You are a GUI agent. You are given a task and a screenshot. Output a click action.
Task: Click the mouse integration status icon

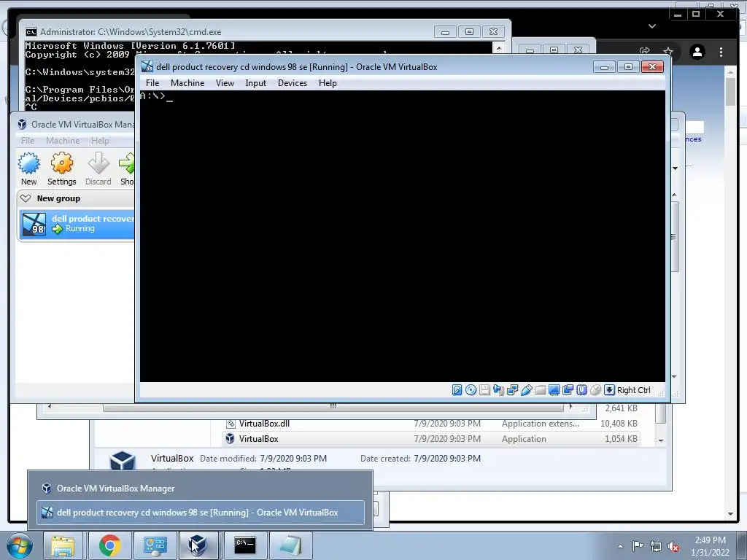click(595, 390)
